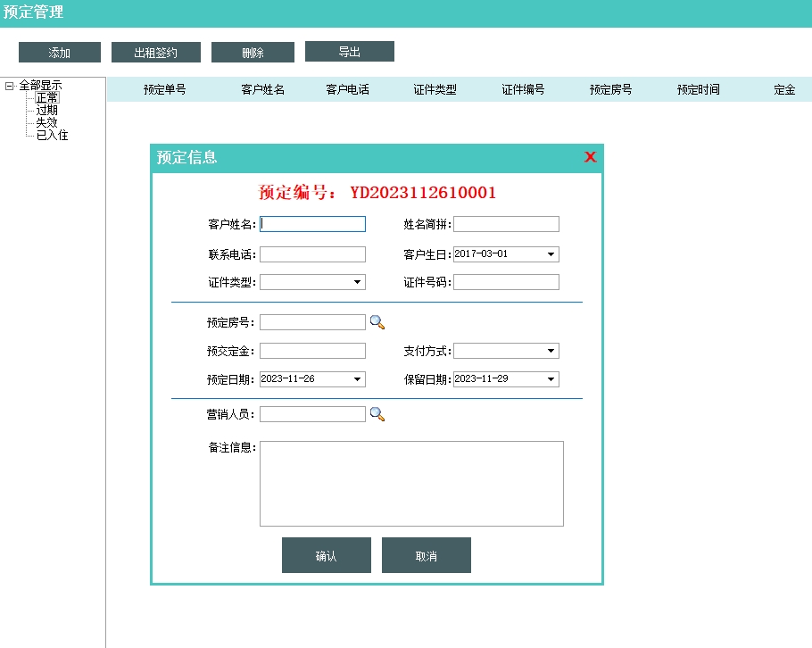Open the 保留日期 date dropdown
Image resolution: width=812 pixels, height=648 pixels.
(551, 379)
